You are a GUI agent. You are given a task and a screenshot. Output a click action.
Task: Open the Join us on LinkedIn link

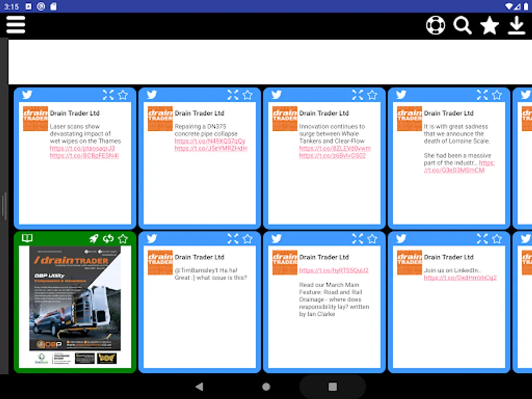click(x=460, y=278)
